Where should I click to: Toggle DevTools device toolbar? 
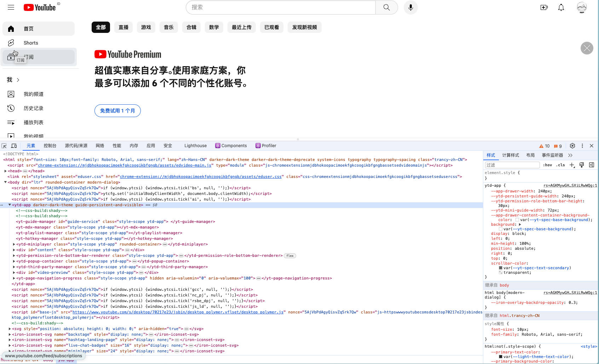pyautogui.click(x=14, y=146)
